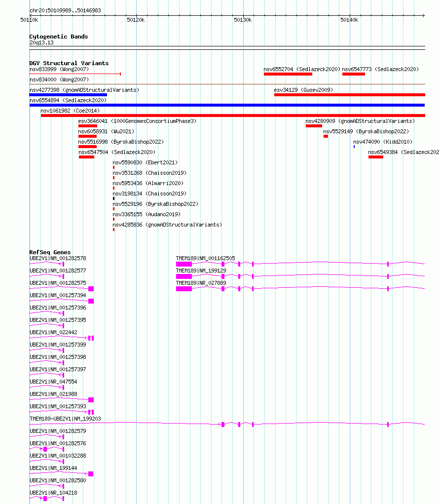
Task: Select UBE2V1|NR_104218 transcript label
Action: pos(53,493)
